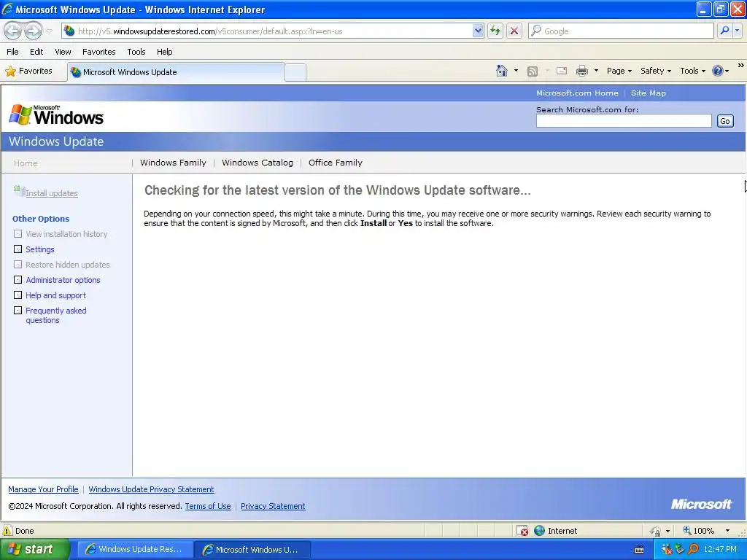Click the status bar warning icon
This screenshot has width=747, height=560.
click(x=7, y=531)
